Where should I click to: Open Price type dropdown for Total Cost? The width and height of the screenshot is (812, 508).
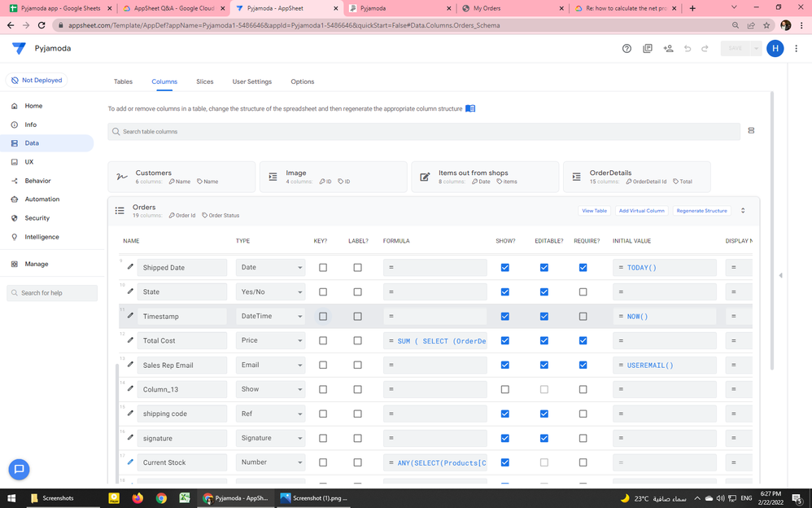point(270,340)
